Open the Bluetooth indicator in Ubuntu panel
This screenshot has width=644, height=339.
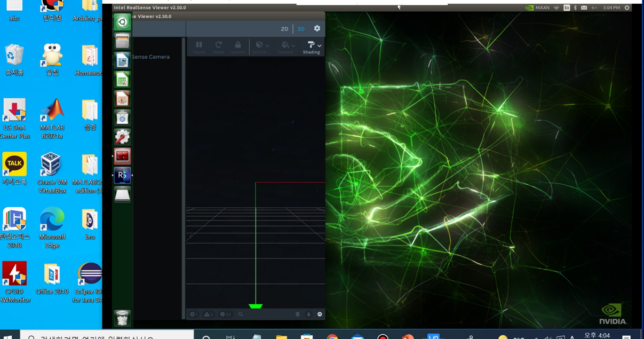575,7
